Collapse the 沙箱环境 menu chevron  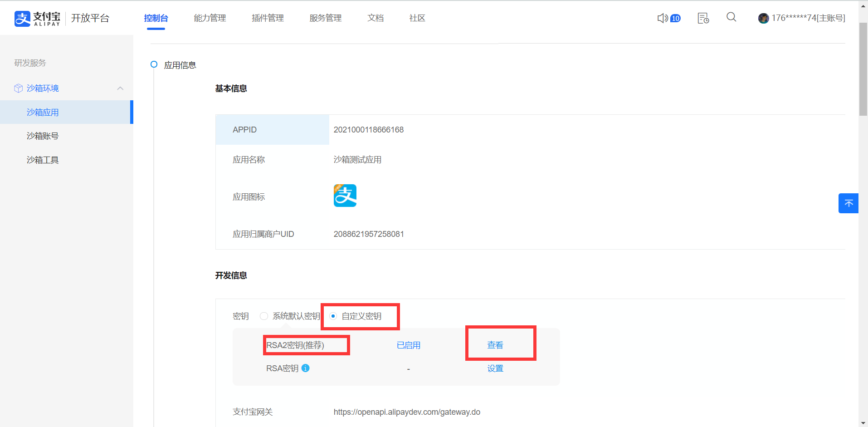click(120, 88)
